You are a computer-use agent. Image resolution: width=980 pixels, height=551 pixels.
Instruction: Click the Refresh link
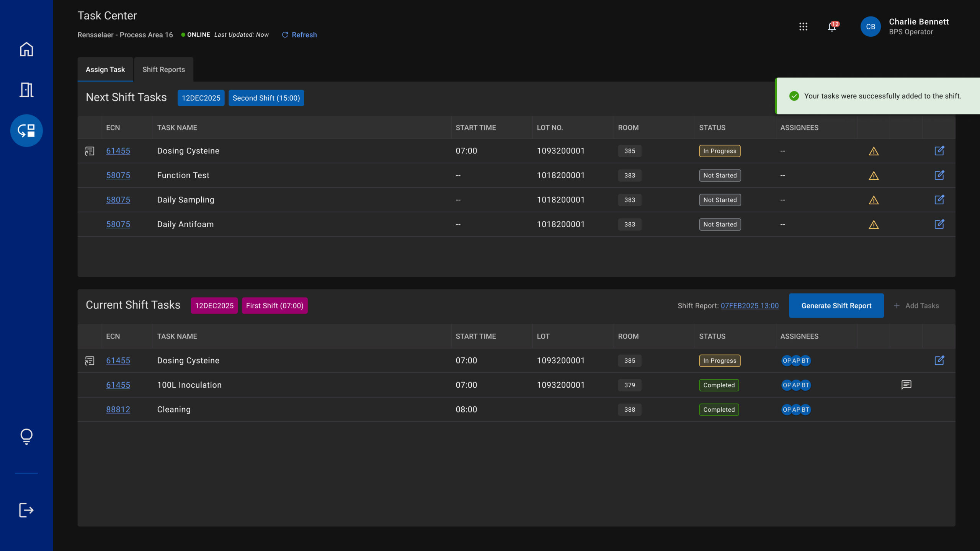(300, 35)
